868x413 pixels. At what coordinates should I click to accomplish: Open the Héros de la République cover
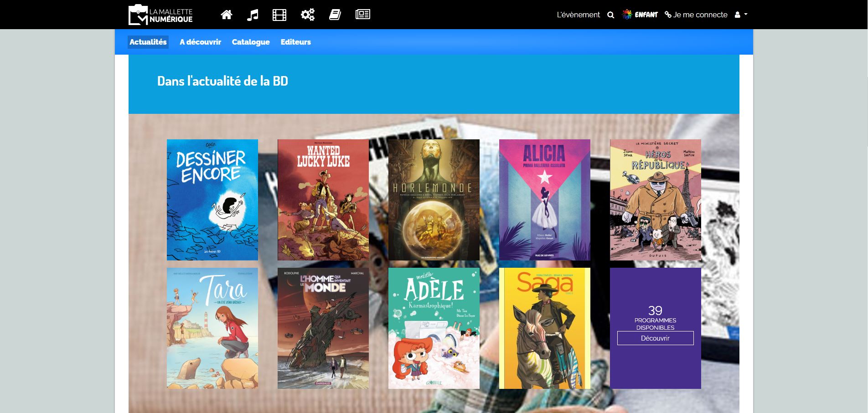tap(656, 200)
